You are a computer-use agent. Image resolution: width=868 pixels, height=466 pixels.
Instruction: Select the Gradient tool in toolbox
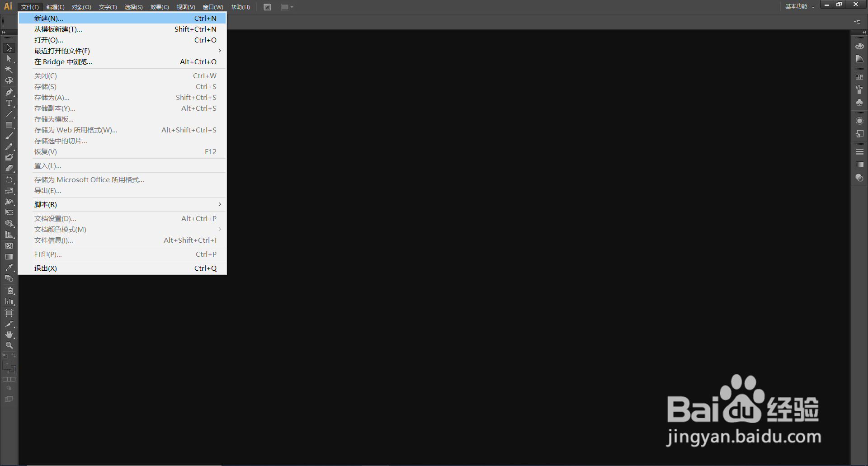[x=9, y=257]
